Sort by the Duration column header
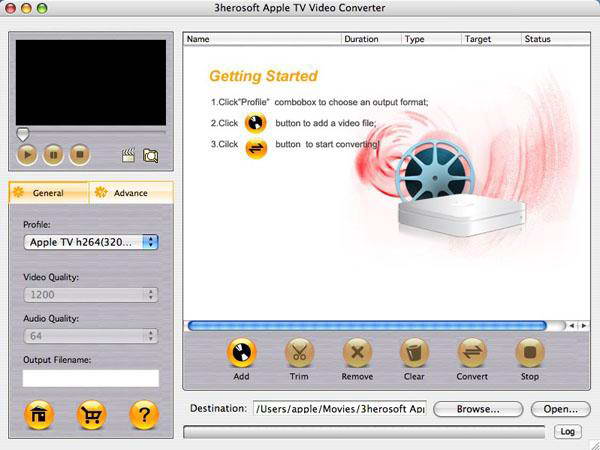Screen dimensions: 600x450 371,39
